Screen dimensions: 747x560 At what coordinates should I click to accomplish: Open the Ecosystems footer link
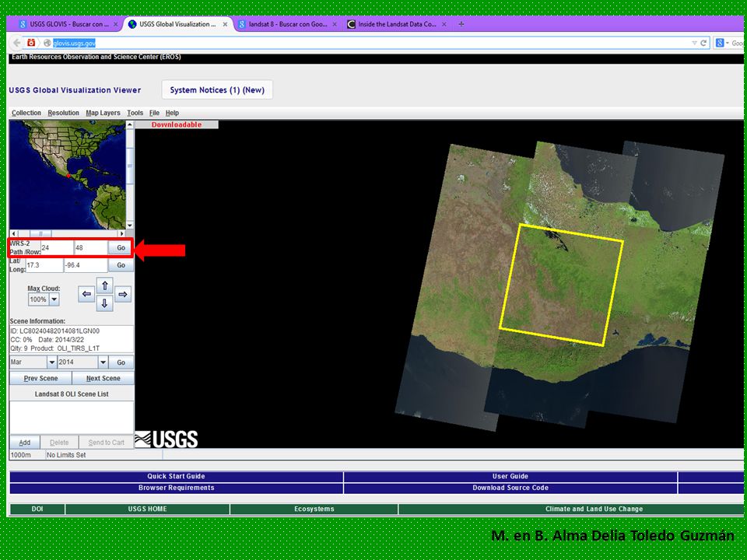click(x=314, y=509)
